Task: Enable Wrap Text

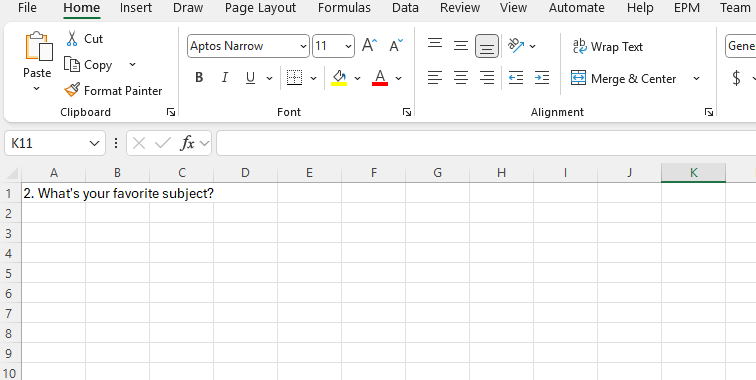Action: [x=608, y=47]
